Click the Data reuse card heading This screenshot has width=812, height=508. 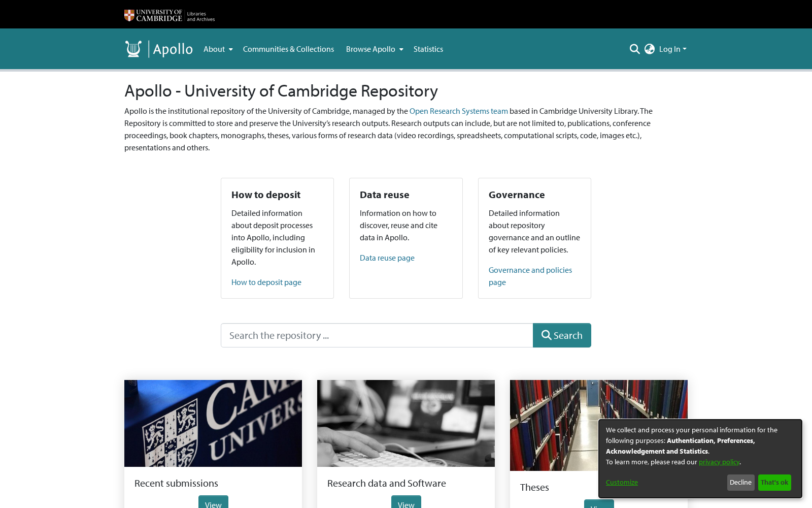385,195
